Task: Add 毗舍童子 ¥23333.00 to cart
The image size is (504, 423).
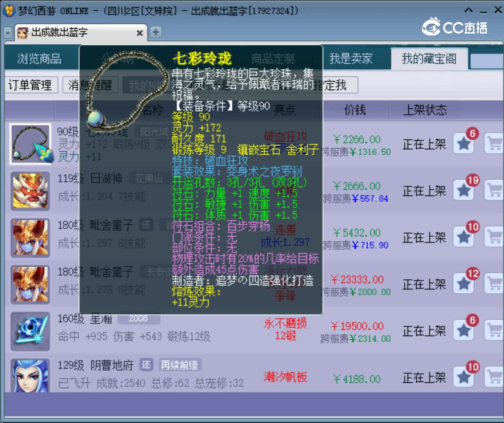Action: [x=494, y=284]
